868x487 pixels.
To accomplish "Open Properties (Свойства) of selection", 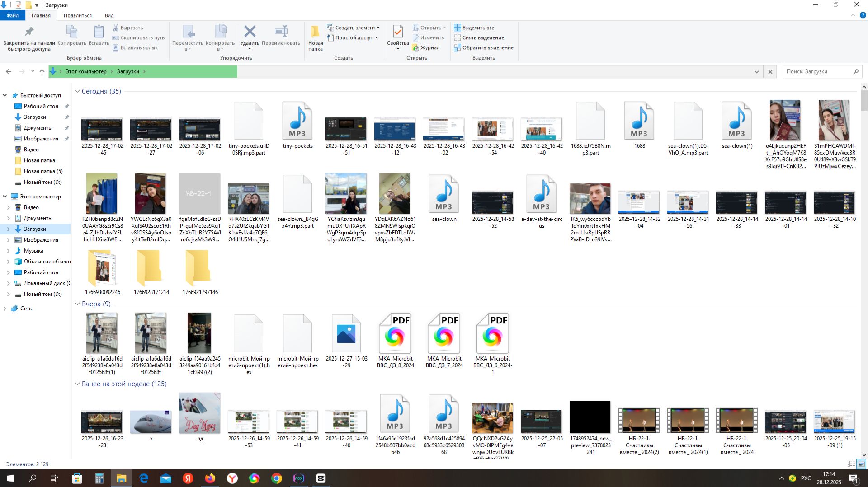I will [398, 38].
